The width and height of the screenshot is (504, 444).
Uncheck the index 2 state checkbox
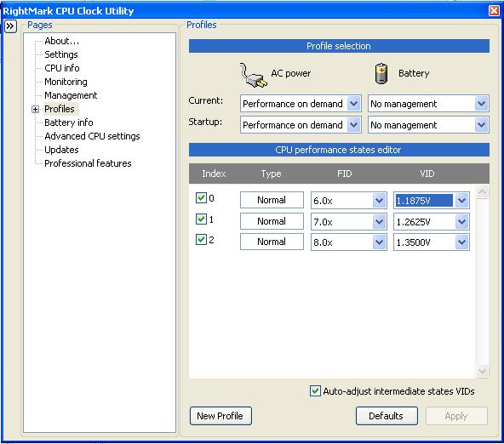click(x=201, y=239)
